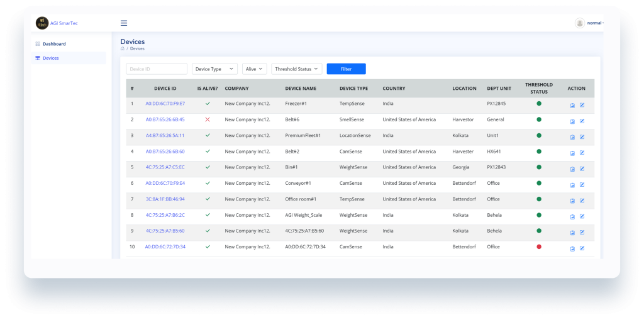Click the IS ALIVE? column header
The image size is (644, 320).
click(208, 88)
